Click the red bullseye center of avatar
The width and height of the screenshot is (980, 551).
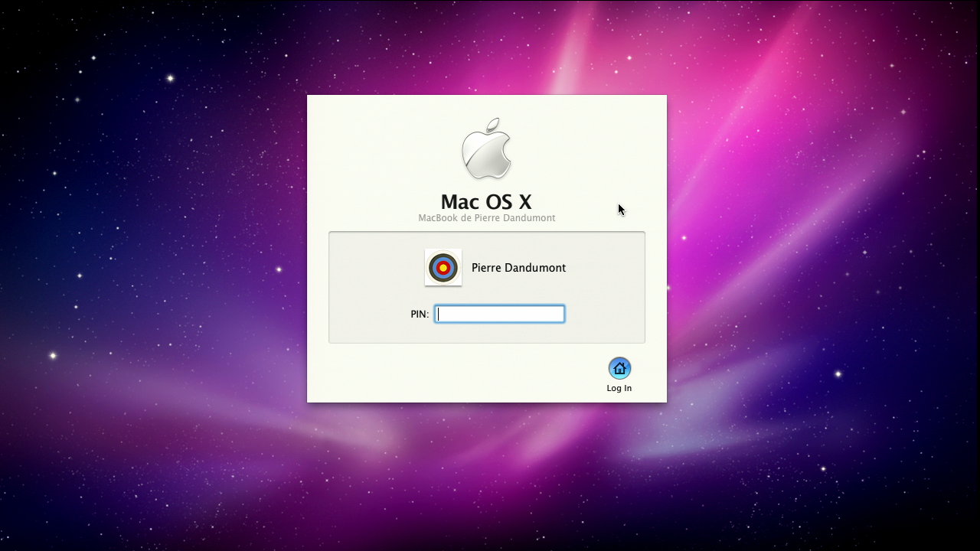pyautogui.click(x=443, y=268)
